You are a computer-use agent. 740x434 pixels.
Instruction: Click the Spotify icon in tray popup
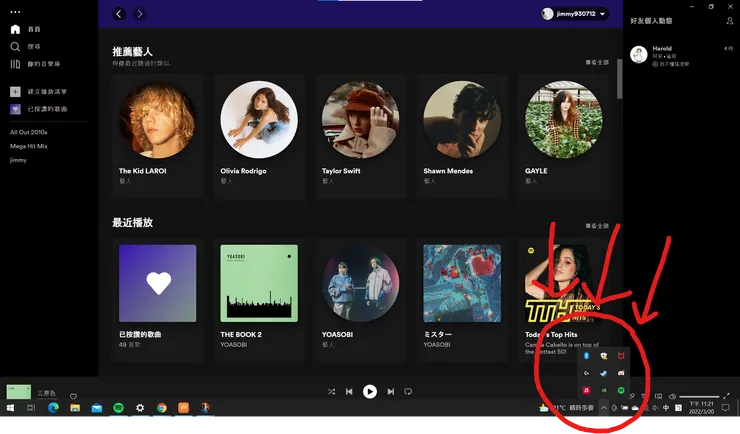click(x=621, y=390)
